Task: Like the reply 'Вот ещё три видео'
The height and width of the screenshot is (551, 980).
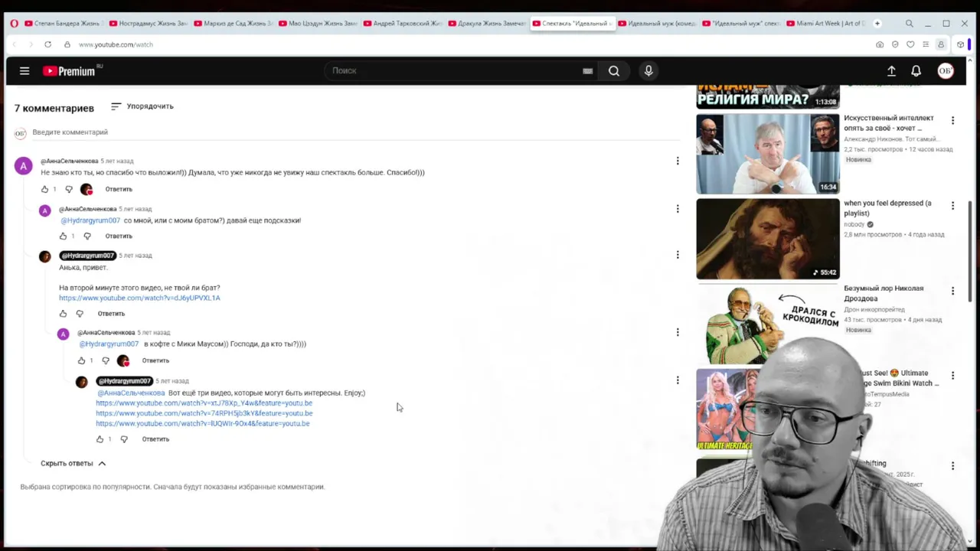Action: coord(100,439)
